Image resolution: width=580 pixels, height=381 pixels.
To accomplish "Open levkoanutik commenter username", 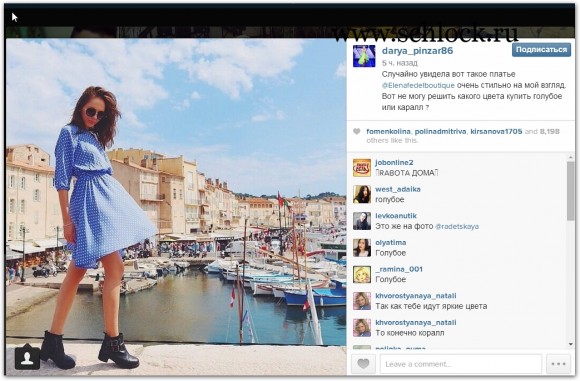I will pyautogui.click(x=396, y=216).
